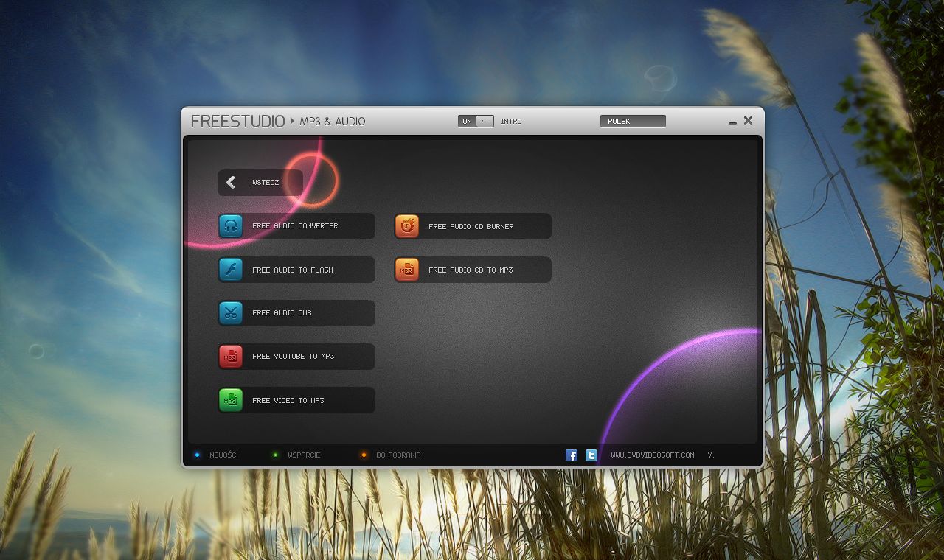Launch Free Audio Dub via its label
944x560 pixels.
coord(282,313)
